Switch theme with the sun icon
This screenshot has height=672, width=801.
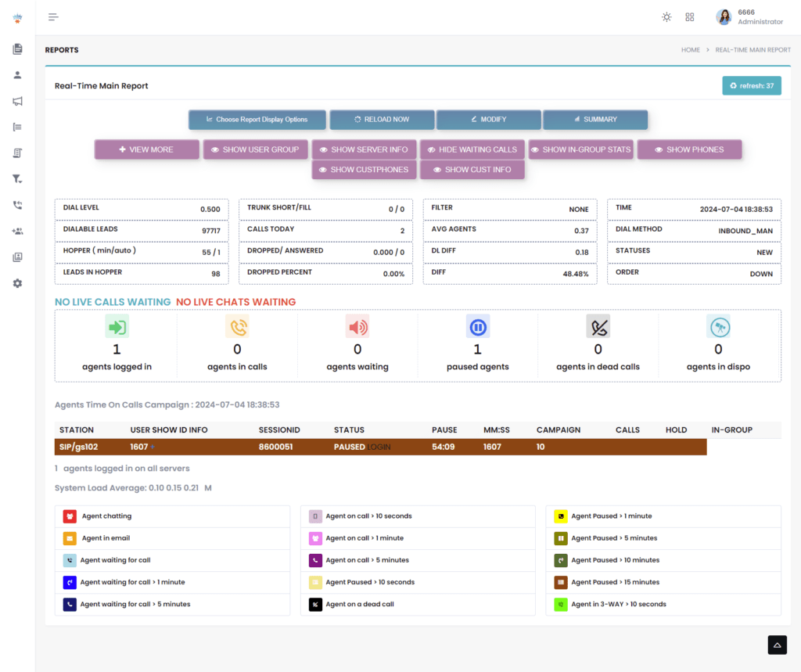pos(666,17)
